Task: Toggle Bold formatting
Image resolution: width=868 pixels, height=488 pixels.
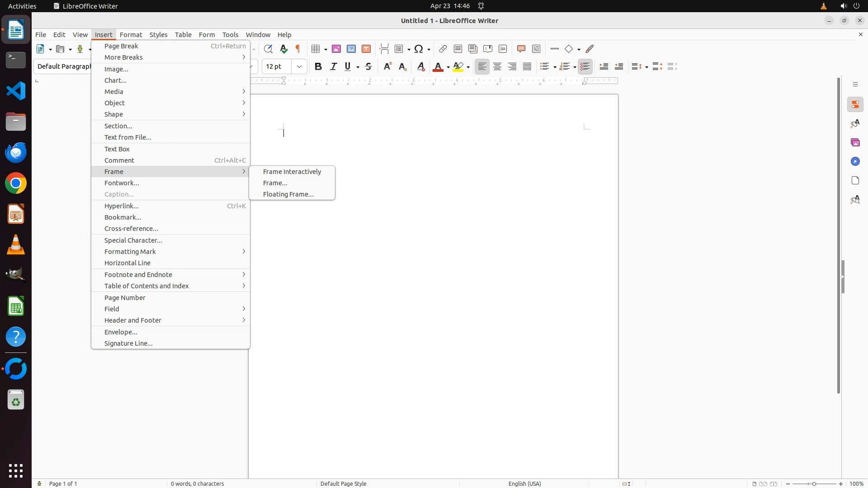Action: [x=318, y=67]
